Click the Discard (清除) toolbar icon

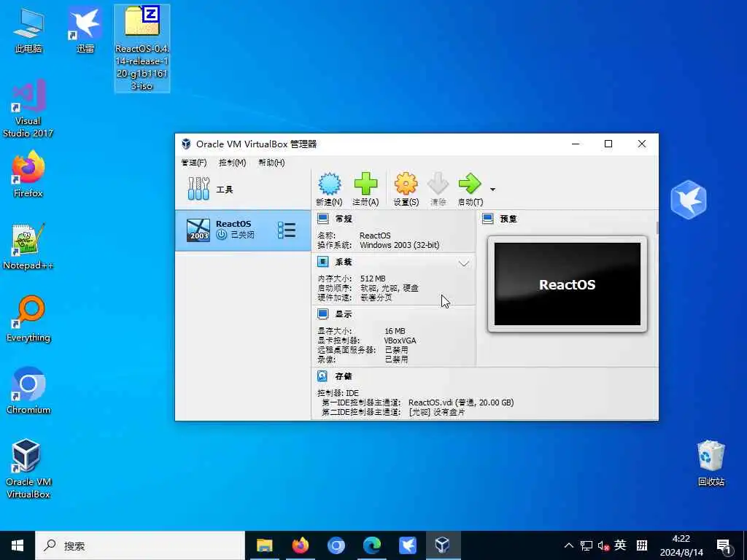(438, 189)
